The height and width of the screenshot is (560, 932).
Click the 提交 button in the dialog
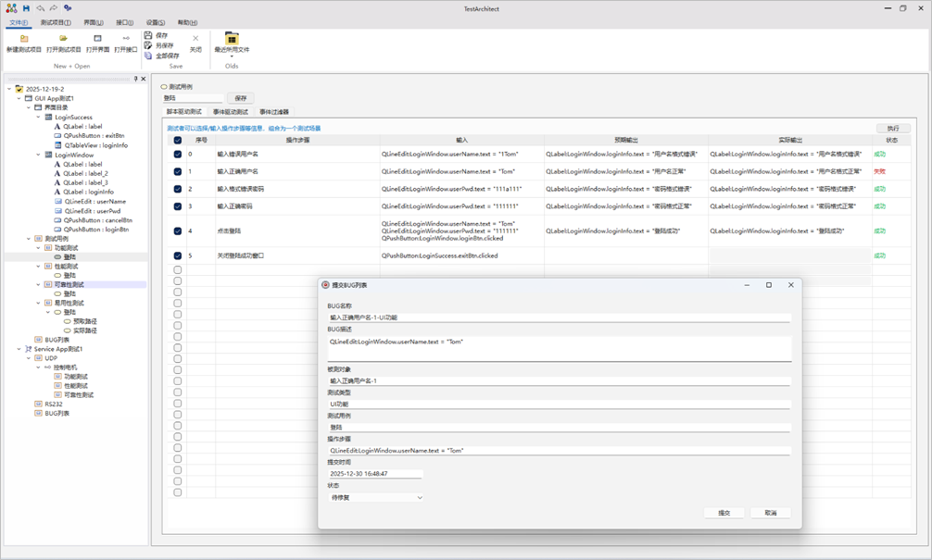[724, 513]
